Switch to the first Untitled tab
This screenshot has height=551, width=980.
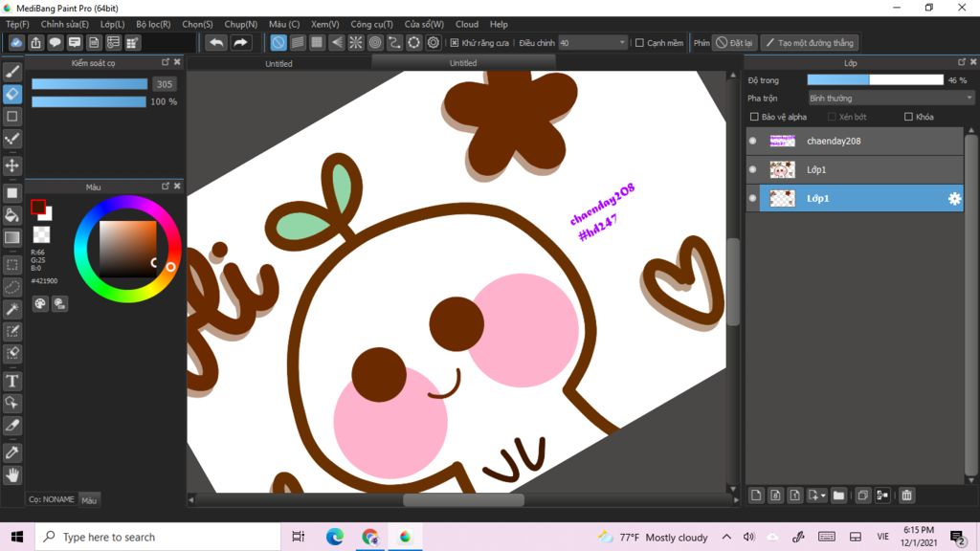[278, 63]
